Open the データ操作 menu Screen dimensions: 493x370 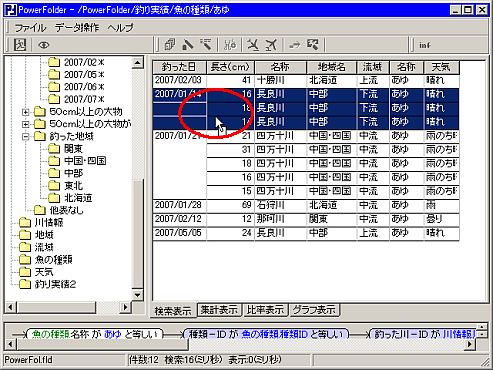(77, 27)
